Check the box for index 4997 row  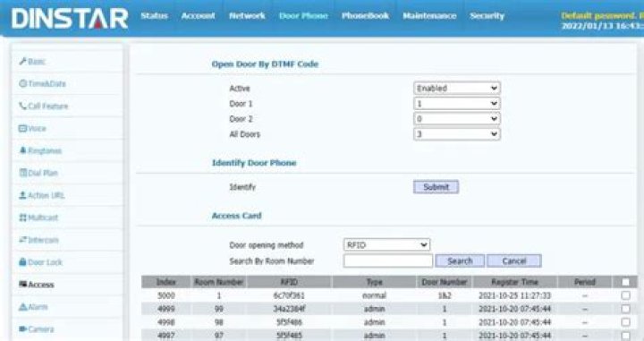click(625, 336)
